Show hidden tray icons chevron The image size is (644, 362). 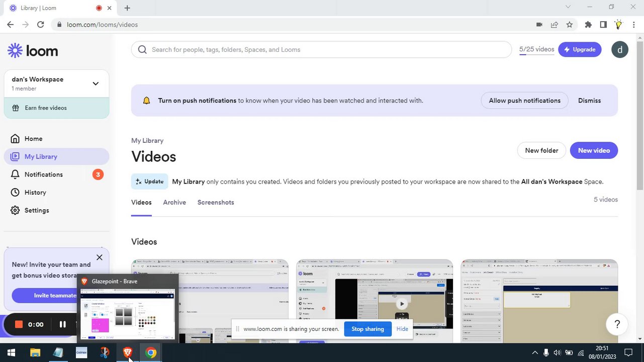click(534, 352)
